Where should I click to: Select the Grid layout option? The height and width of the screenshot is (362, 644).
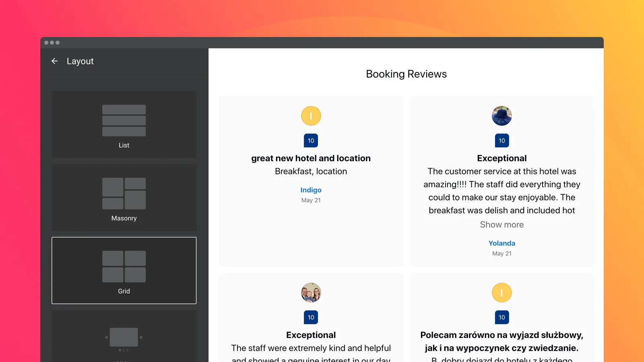coord(124,270)
